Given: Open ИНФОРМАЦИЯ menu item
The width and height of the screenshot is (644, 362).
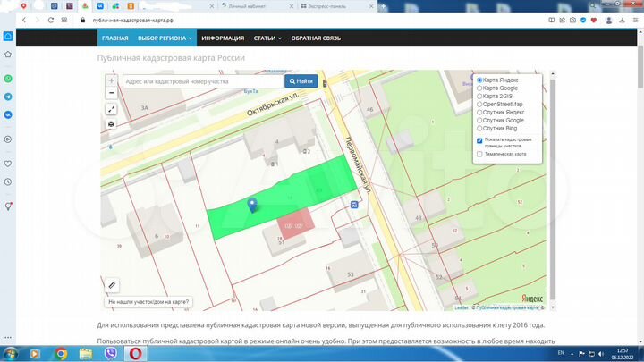Looking at the screenshot, I should pyautogui.click(x=223, y=38).
